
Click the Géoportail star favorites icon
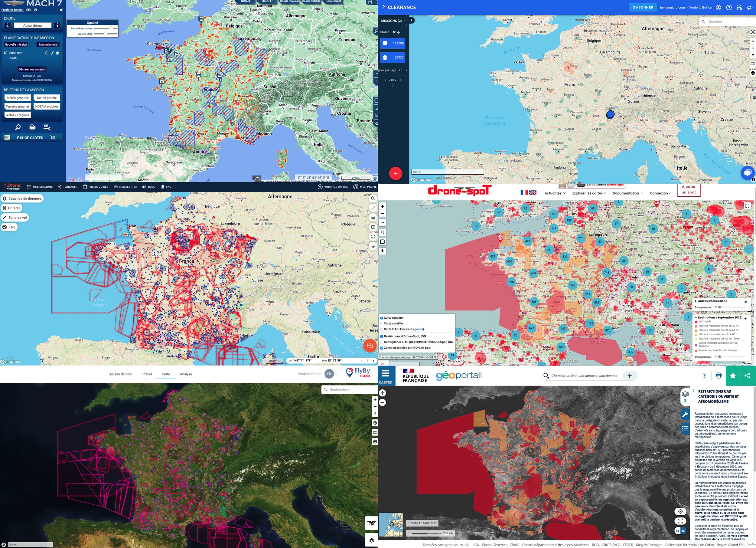coord(733,376)
